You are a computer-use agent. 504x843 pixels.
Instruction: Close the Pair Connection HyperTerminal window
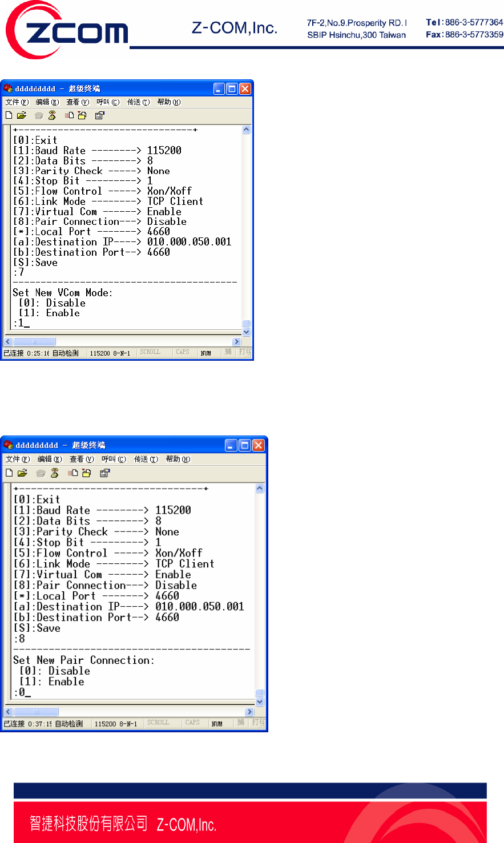pos(259,445)
